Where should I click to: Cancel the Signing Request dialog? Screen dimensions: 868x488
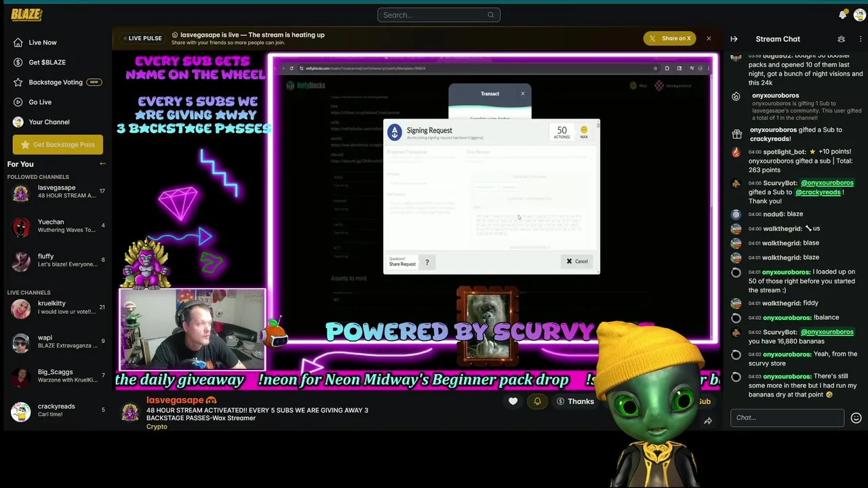[578, 262]
